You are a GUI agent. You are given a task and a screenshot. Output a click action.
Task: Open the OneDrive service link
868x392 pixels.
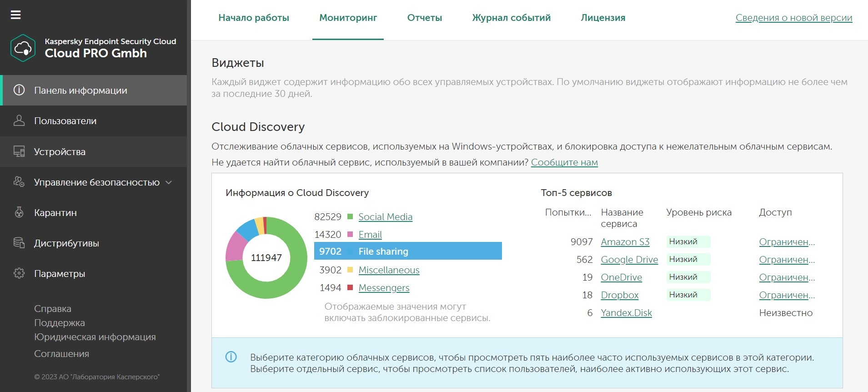coord(622,277)
